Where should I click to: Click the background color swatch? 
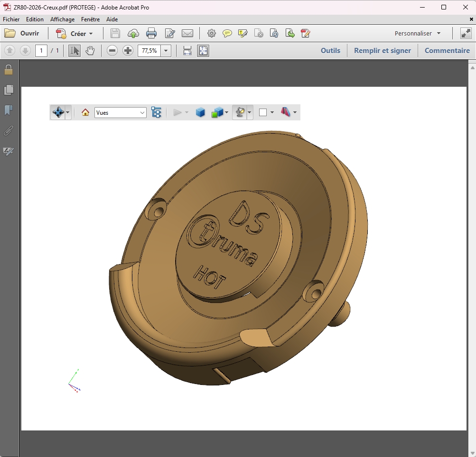tap(263, 112)
